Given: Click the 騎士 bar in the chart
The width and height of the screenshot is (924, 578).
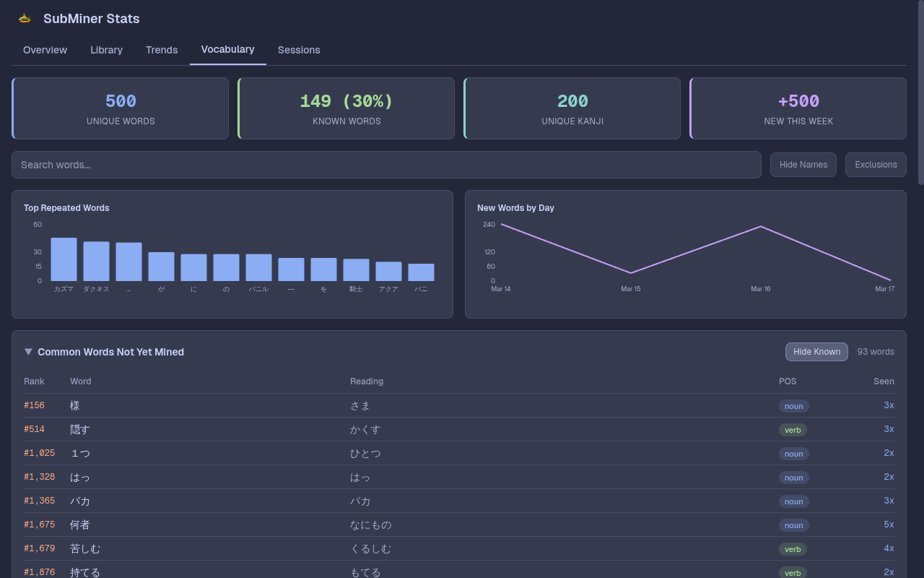Looking at the screenshot, I should (356, 269).
